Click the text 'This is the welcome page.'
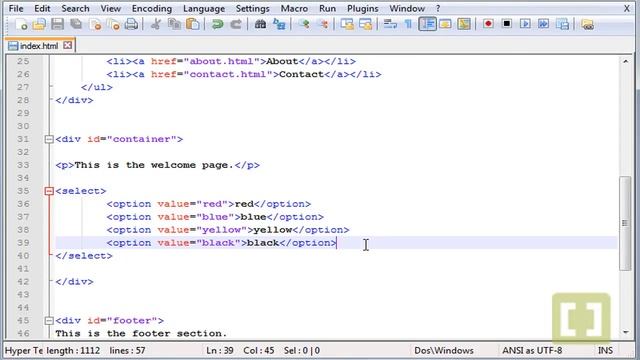Viewport: 640px width, 360px height. pyautogui.click(x=154, y=165)
